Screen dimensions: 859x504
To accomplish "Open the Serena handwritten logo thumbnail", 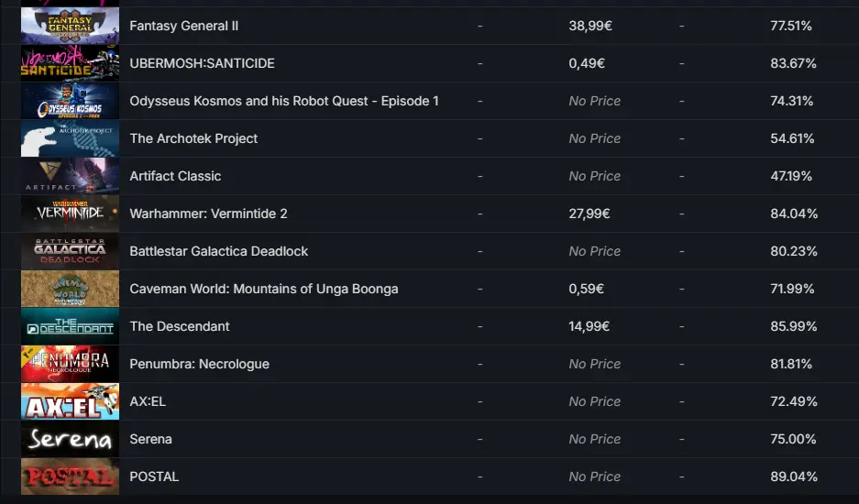I will point(70,439).
